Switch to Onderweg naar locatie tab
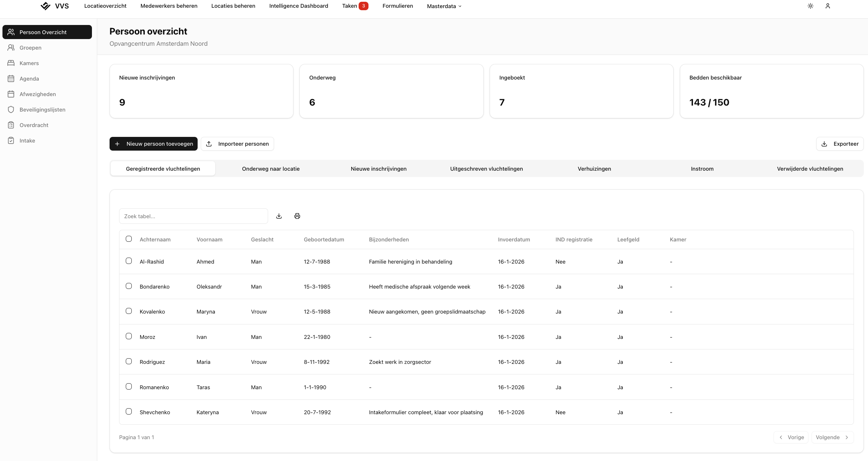The height and width of the screenshot is (461, 868). coord(271,169)
